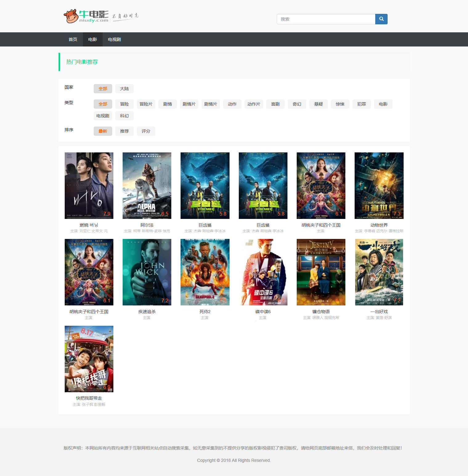
Task: Choose 电影 in the 类型 filter row
Action: 383,104
